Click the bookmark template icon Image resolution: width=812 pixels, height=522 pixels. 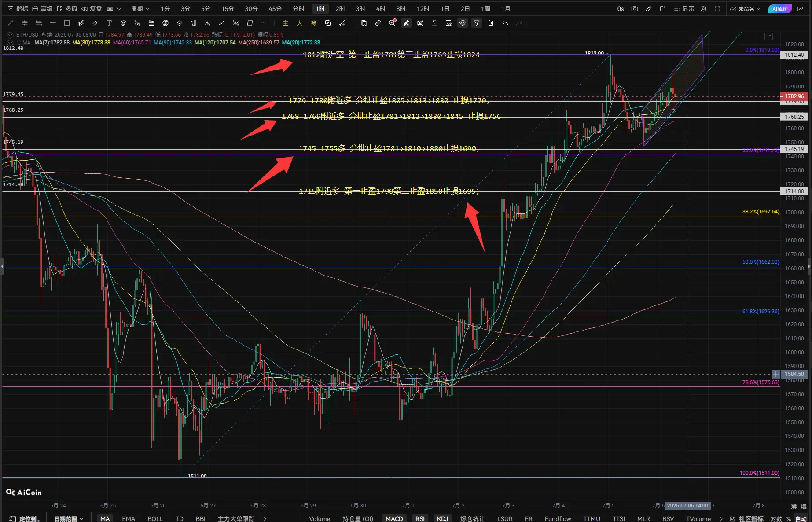[364, 23]
